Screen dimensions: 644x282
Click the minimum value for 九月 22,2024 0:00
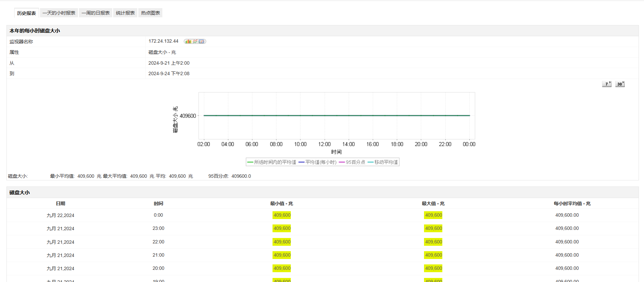tap(282, 215)
